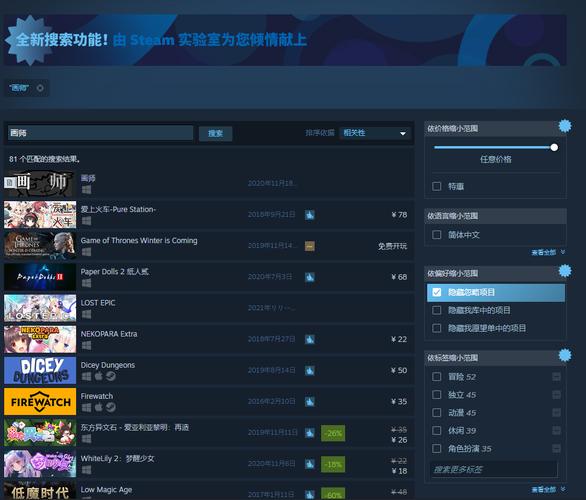Expand 查看全部 under tag filter
This screenshot has width=586, height=500.
[548, 489]
